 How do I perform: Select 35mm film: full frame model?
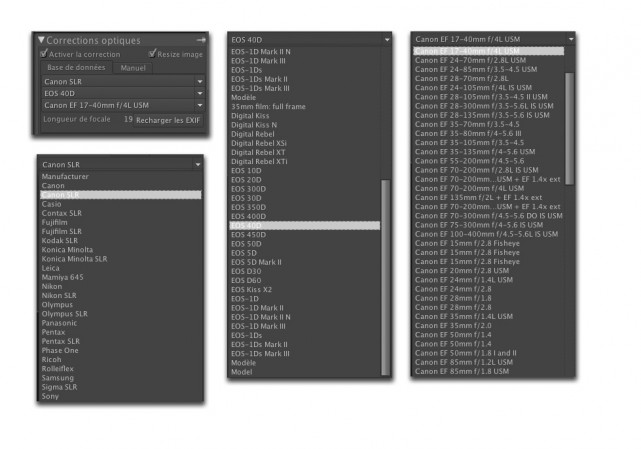pyautogui.click(x=268, y=106)
